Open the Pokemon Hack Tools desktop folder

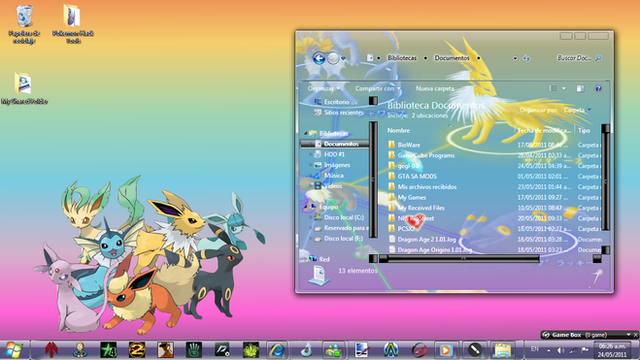tap(73, 24)
